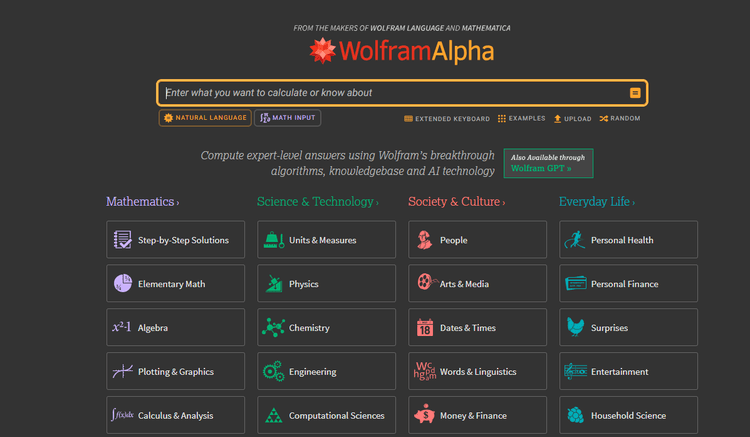Open the Household Science label

(x=628, y=415)
